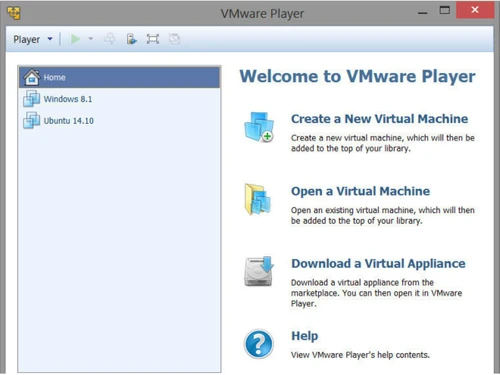500x375 pixels.
Task: Close the VMware Player window
Action: pos(475,10)
